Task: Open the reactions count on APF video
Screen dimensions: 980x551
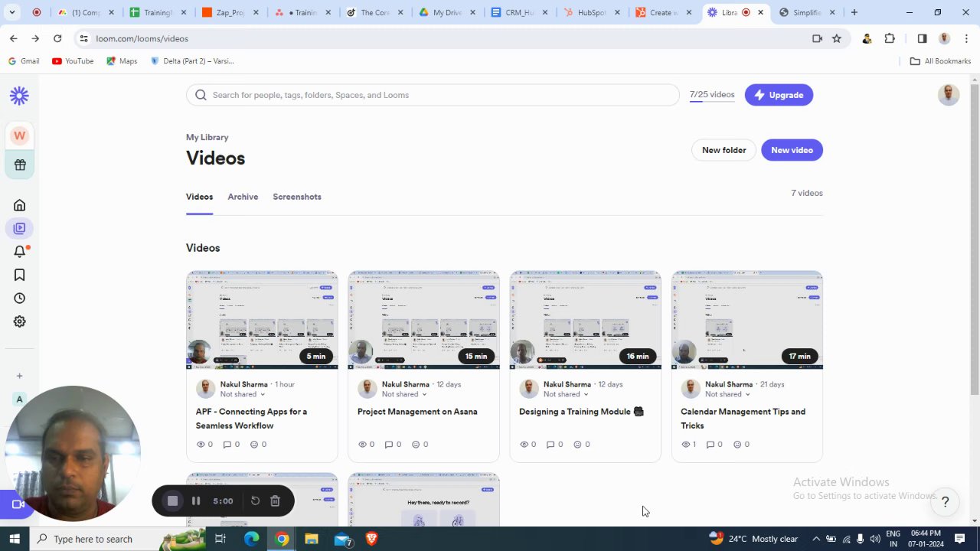Action: pos(259,445)
